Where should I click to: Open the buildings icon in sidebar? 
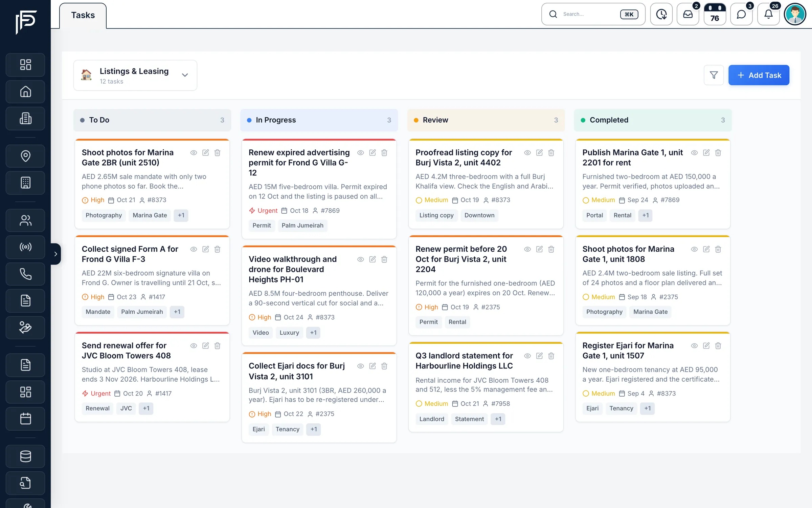tap(25, 119)
